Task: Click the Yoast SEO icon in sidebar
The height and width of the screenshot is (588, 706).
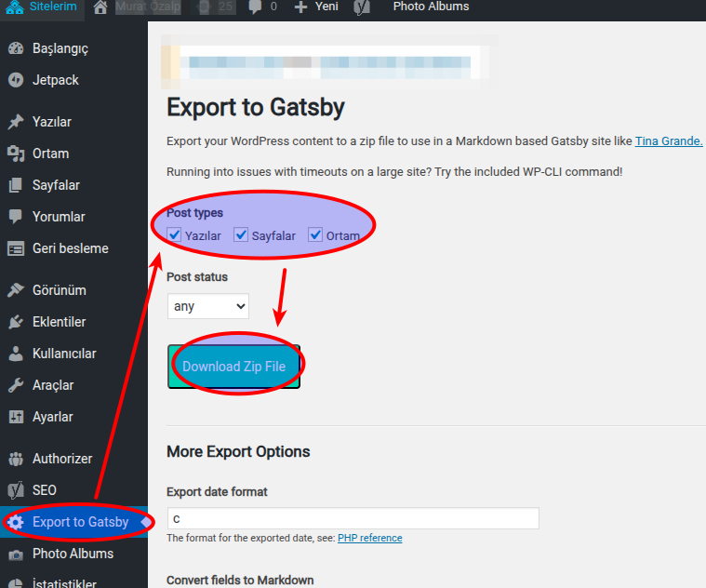Action: [x=16, y=490]
